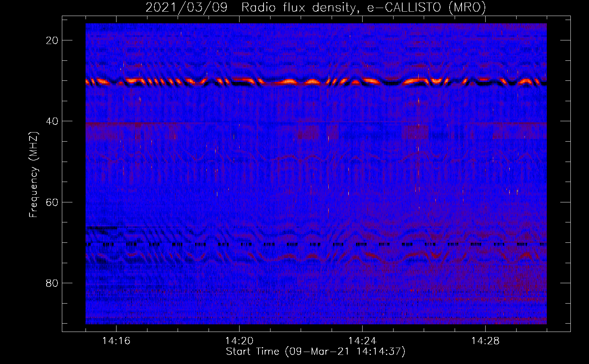The height and width of the screenshot is (364, 589).
Task: Click the '14:20' time tick label
Action: tap(239, 341)
